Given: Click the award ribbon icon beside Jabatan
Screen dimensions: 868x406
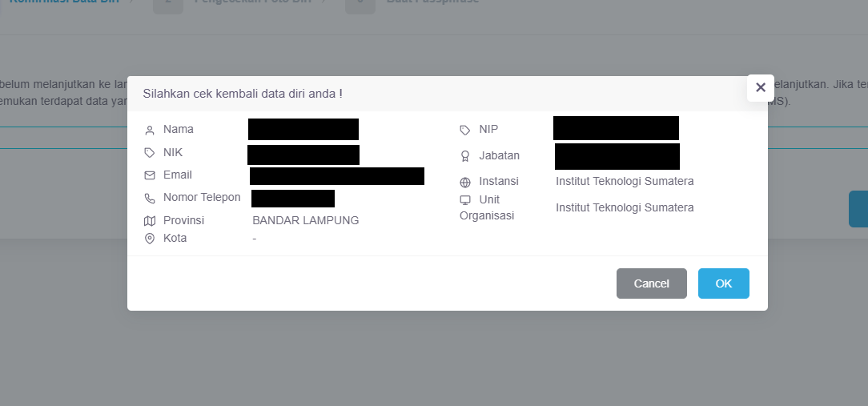Looking at the screenshot, I should 465,156.
